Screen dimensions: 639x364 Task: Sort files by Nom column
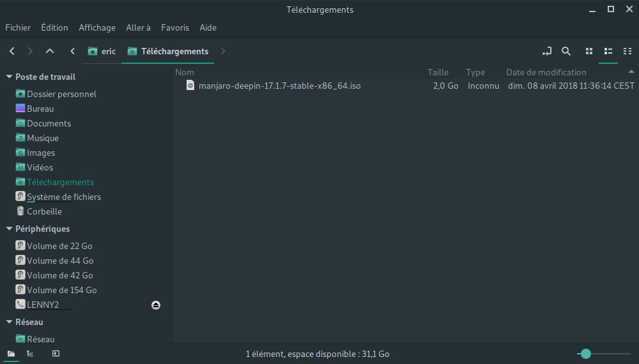185,72
